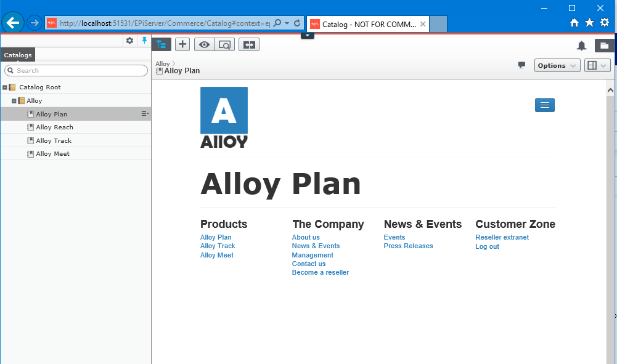The height and width of the screenshot is (364, 617).
Task: Collapse the Catalog Root tree node
Action: click(4, 87)
